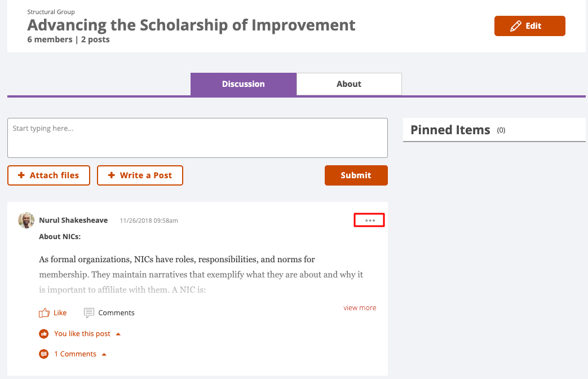588x379 pixels.
Task: Click the speech bubble Comments icon
Action: coord(89,312)
